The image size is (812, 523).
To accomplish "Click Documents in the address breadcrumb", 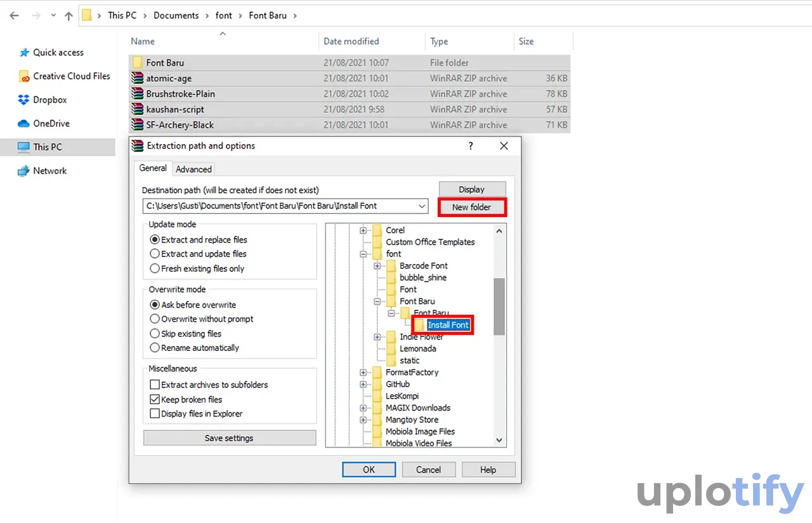I will 176,15.
